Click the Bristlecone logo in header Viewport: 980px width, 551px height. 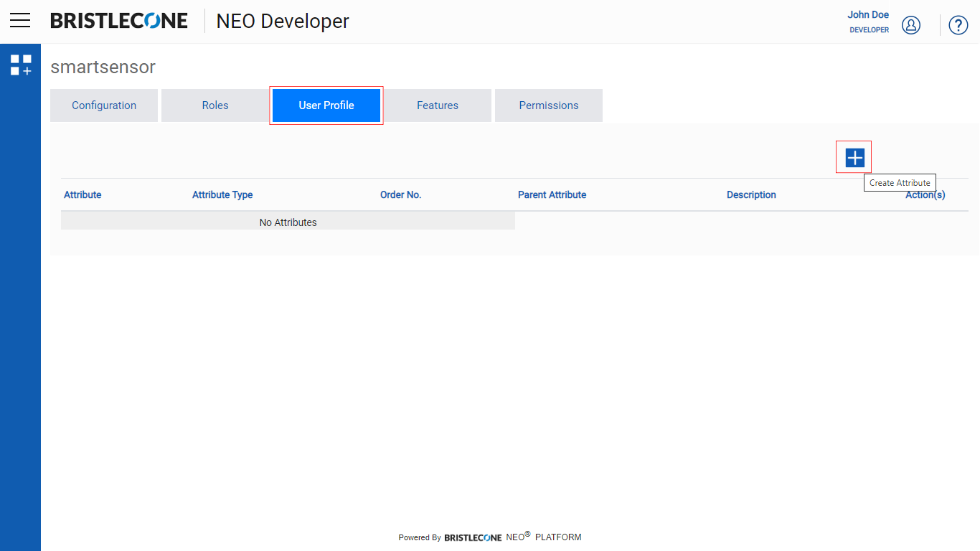click(x=119, y=21)
